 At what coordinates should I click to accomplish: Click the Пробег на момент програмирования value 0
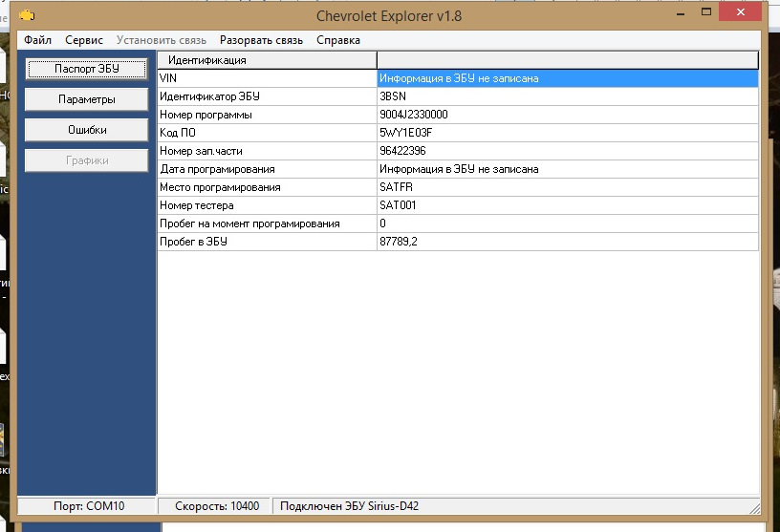point(568,223)
